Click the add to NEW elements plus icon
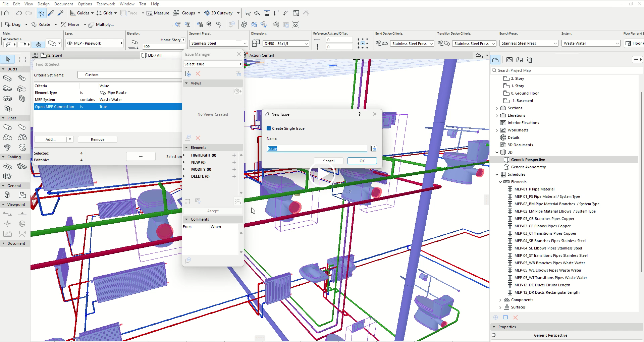This screenshot has height=342, width=644. [x=234, y=162]
